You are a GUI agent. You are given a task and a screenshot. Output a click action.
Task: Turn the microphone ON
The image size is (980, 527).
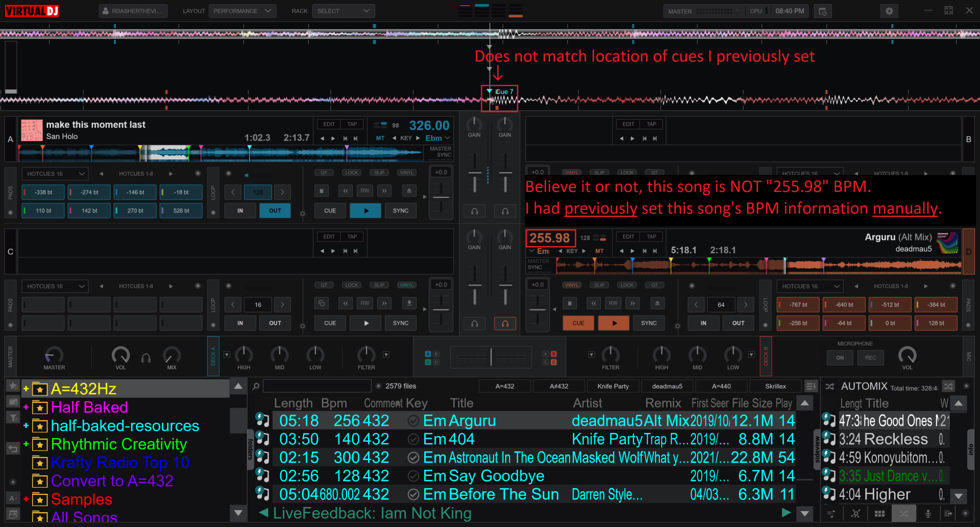pyautogui.click(x=840, y=358)
